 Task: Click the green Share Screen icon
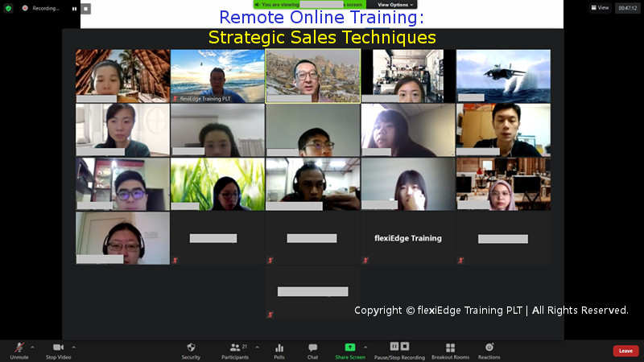pos(350,348)
